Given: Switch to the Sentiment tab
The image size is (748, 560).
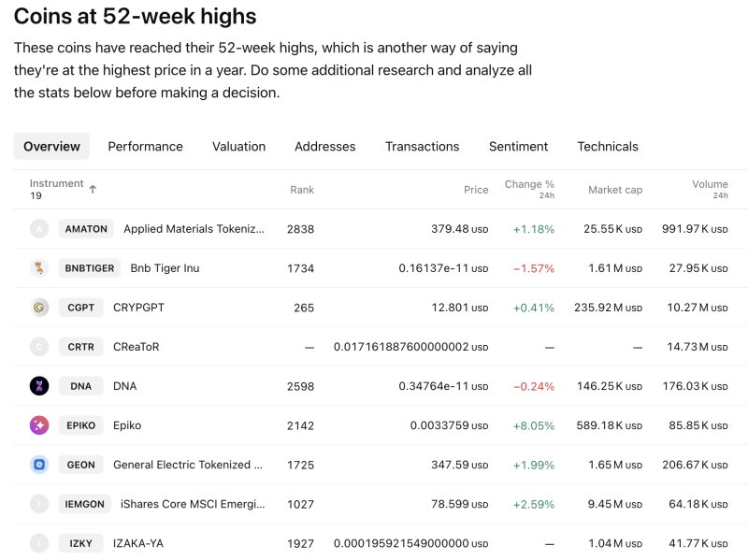Looking at the screenshot, I should [518, 146].
